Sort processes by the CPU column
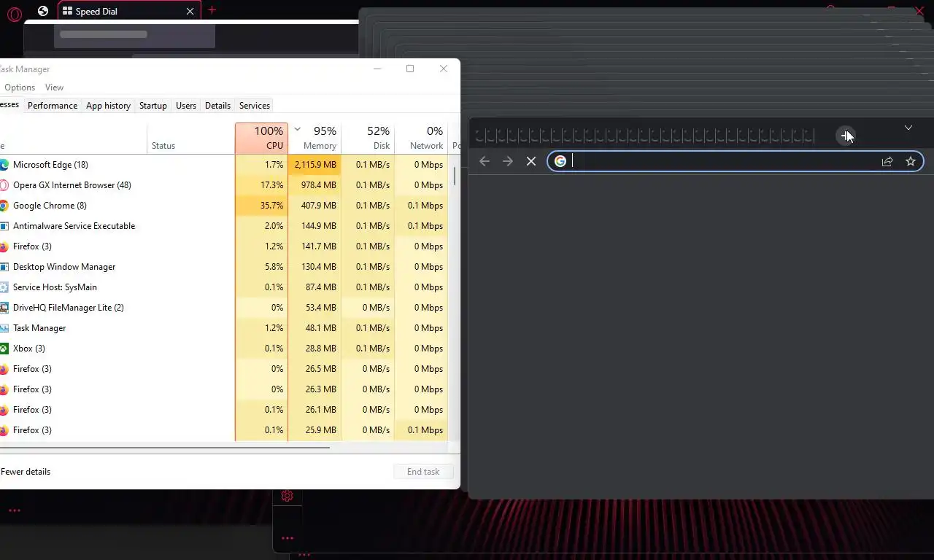This screenshot has width=934, height=560. pos(261,138)
